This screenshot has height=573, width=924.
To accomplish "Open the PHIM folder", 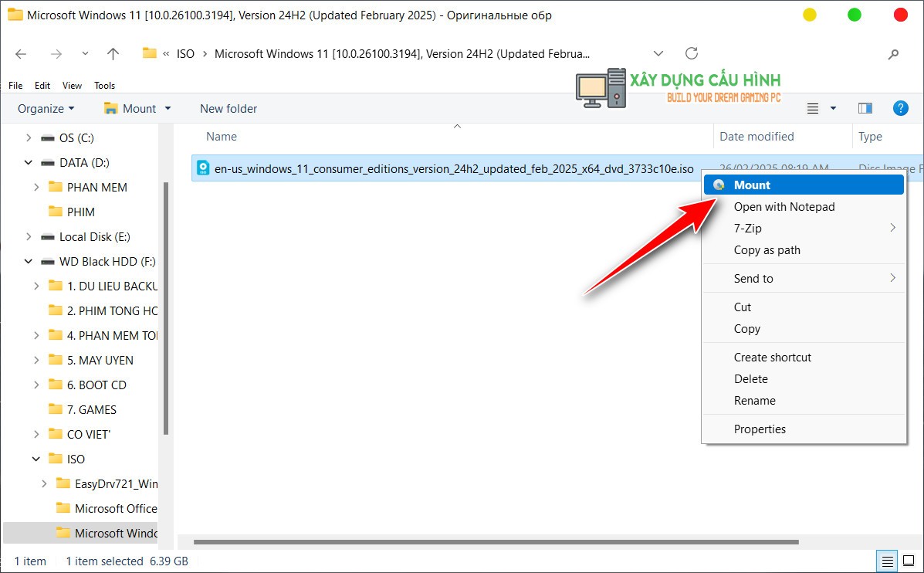I will (81, 212).
